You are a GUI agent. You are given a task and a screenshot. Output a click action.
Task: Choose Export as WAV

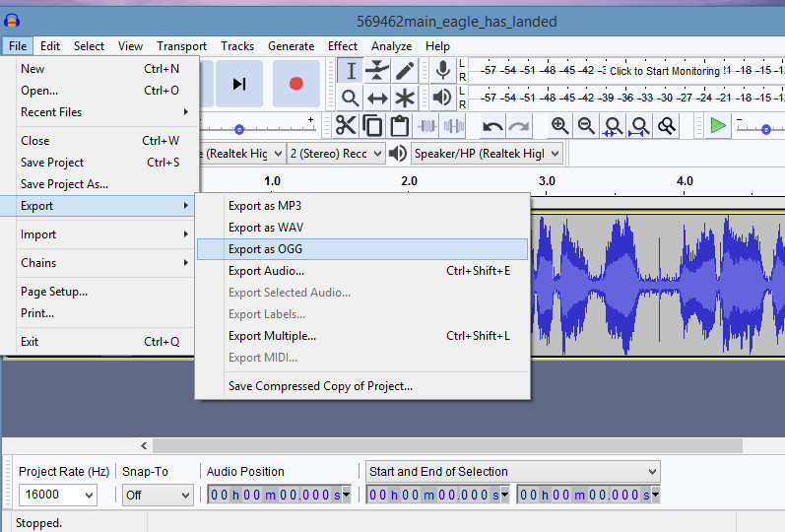coord(362,228)
